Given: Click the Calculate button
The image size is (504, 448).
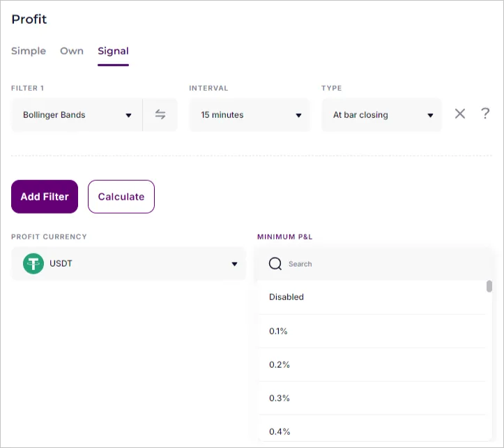Looking at the screenshot, I should click(121, 197).
